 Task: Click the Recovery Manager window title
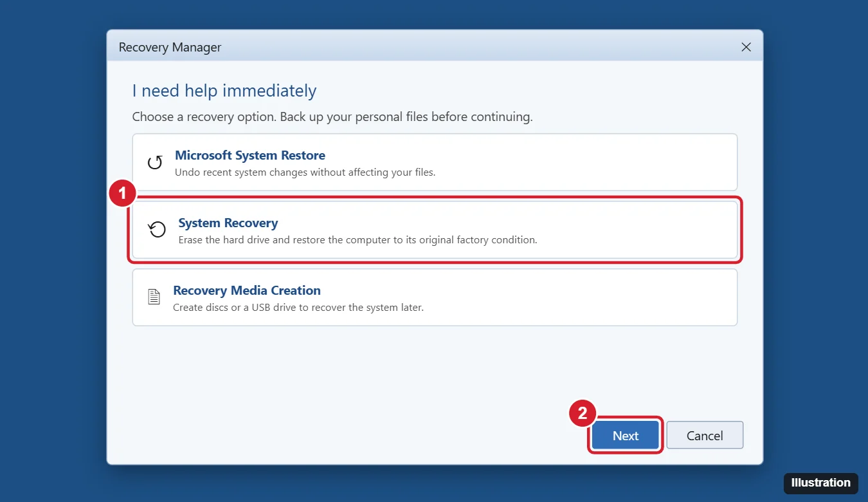tap(170, 47)
